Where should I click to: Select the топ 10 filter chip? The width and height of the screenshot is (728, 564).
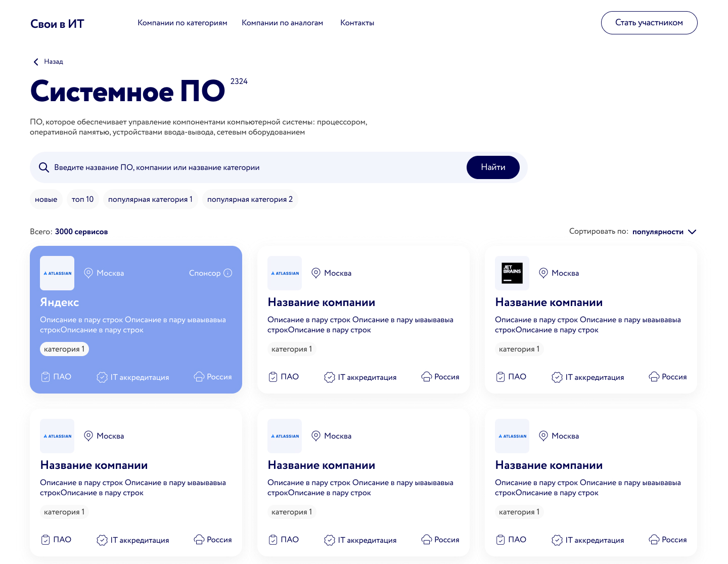pos(82,199)
